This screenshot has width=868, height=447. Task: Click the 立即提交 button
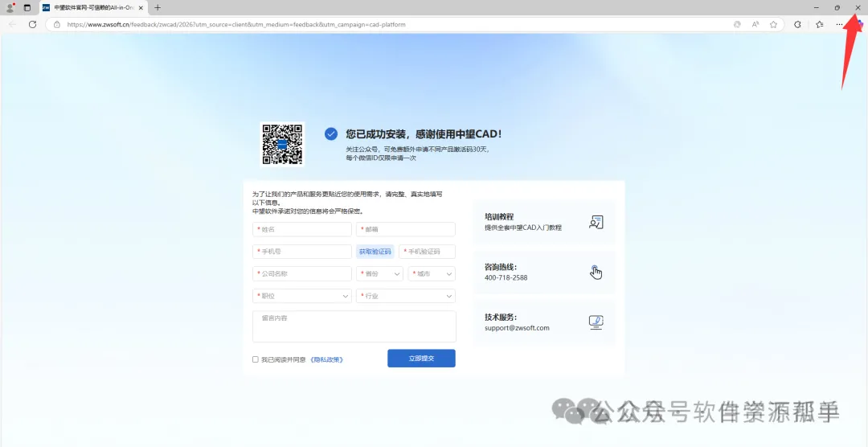pyautogui.click(x=421, y=359)
